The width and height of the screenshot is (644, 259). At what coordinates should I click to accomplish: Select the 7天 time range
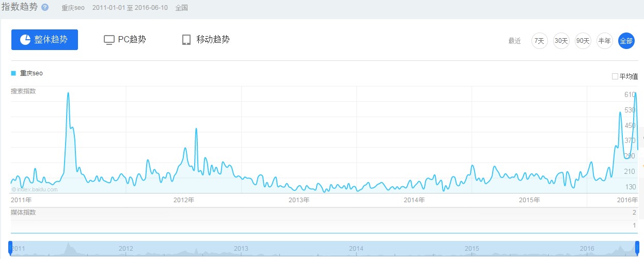coord(539,41)
